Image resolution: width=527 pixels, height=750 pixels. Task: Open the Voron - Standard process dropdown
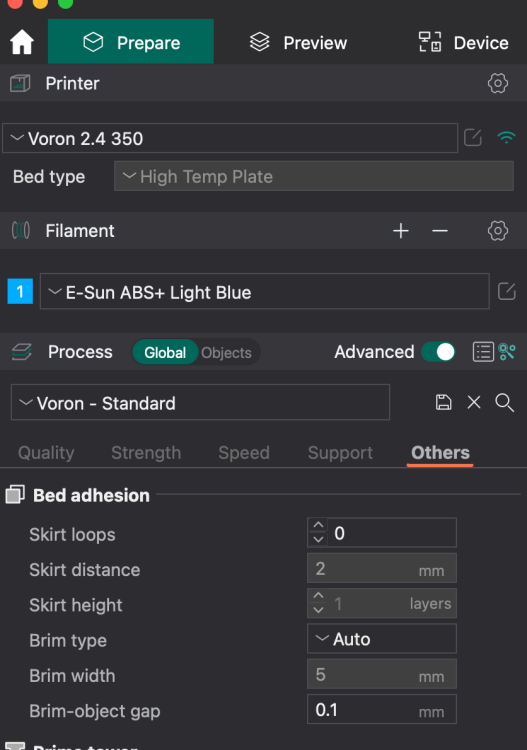coord(200,402)
